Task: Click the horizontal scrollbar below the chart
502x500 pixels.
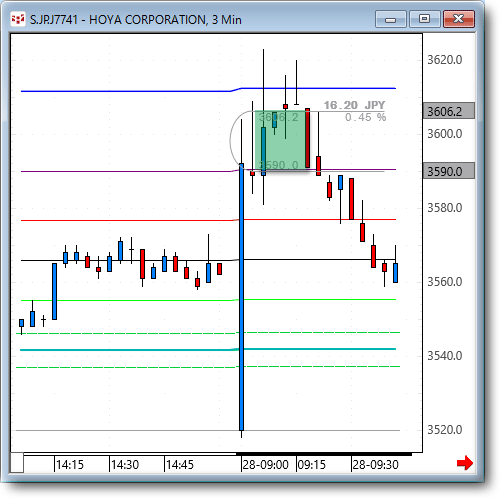Action: 217,454
